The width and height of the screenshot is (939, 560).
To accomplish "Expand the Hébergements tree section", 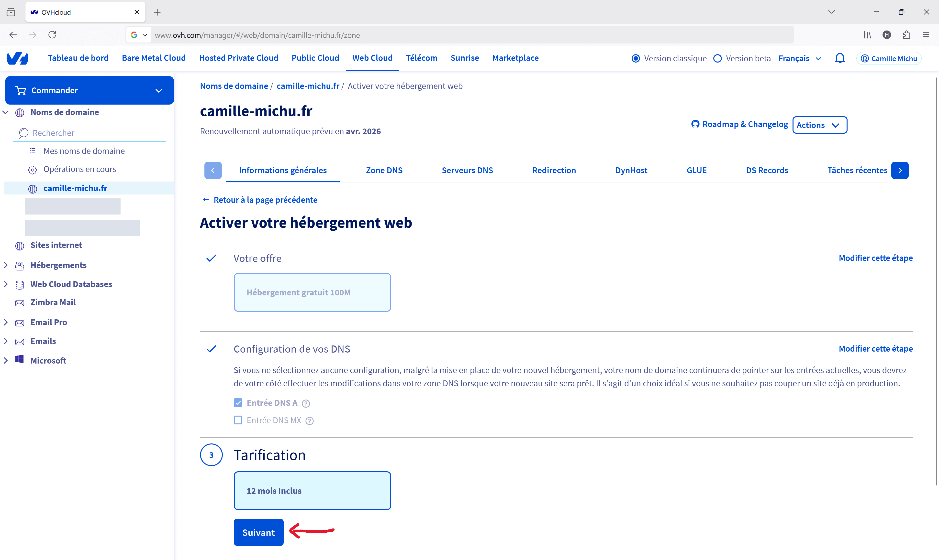I will [6, 265].
